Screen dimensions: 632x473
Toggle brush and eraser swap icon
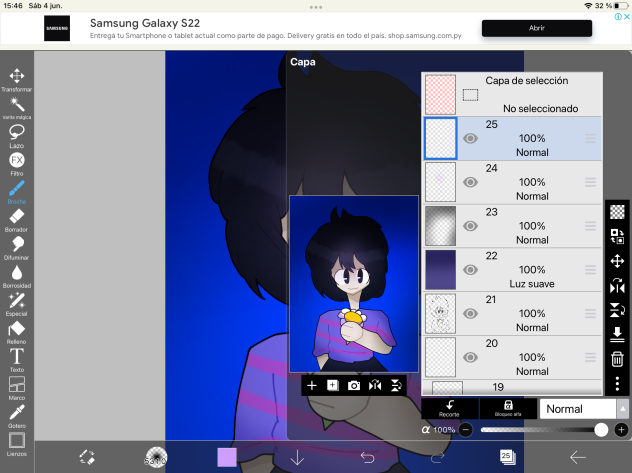click(x=87, y=457)
